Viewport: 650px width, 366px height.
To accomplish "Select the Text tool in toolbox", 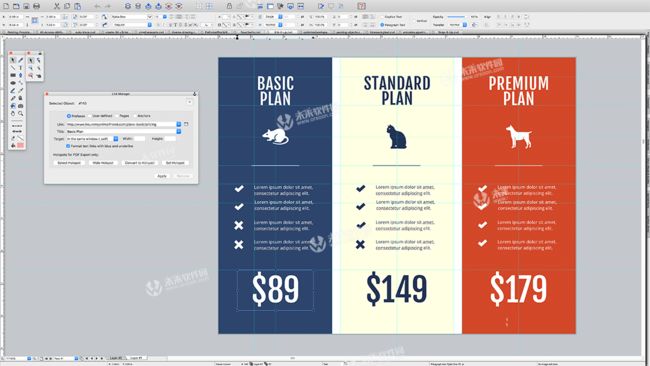I will click(x=20, y=68).
